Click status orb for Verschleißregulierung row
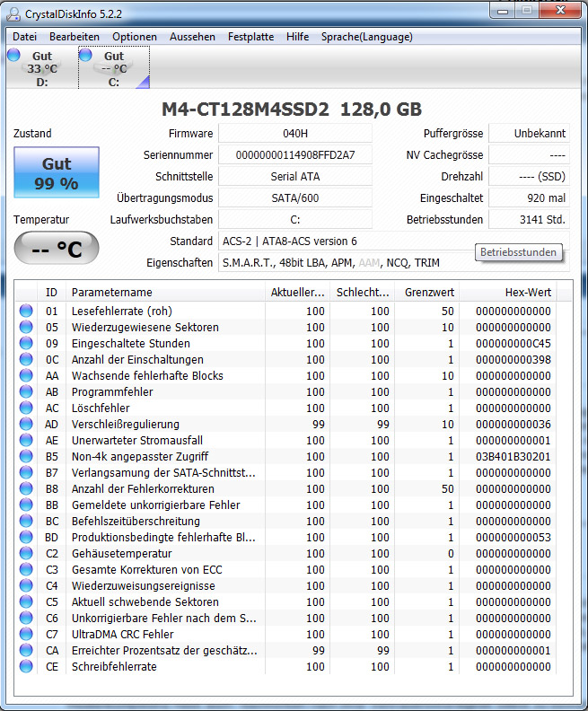 tap(26, 424)
